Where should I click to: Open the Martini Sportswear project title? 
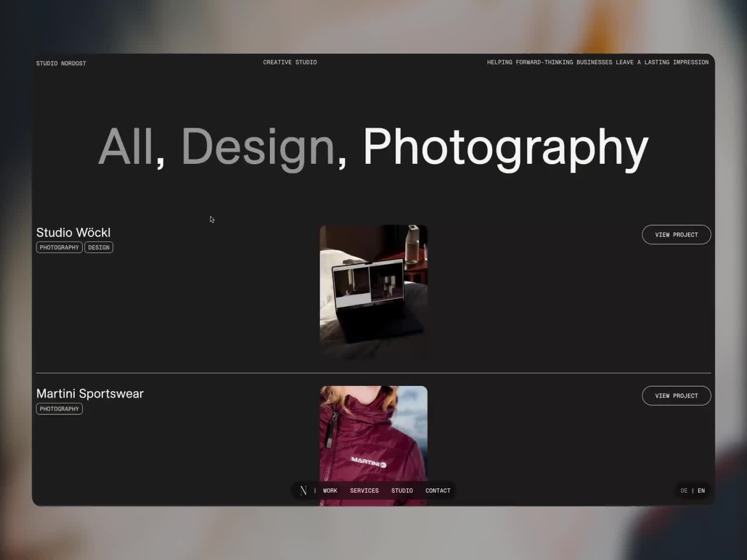[x=90, y=393]
